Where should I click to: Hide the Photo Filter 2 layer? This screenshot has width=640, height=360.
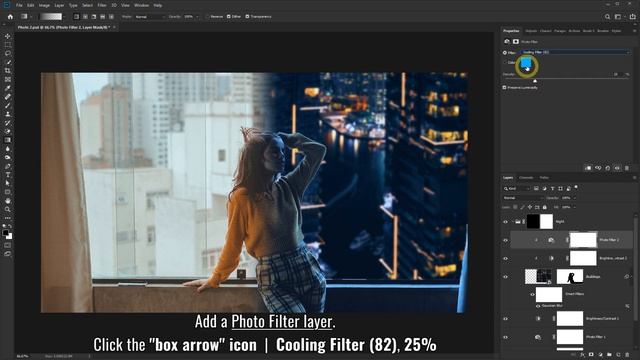pos(505,240)
